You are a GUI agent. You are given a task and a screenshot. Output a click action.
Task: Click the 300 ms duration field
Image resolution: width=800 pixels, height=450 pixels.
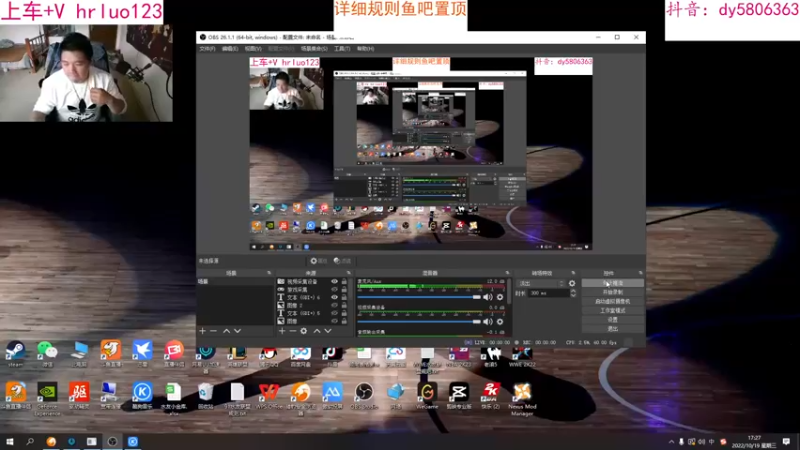(548, 293)
